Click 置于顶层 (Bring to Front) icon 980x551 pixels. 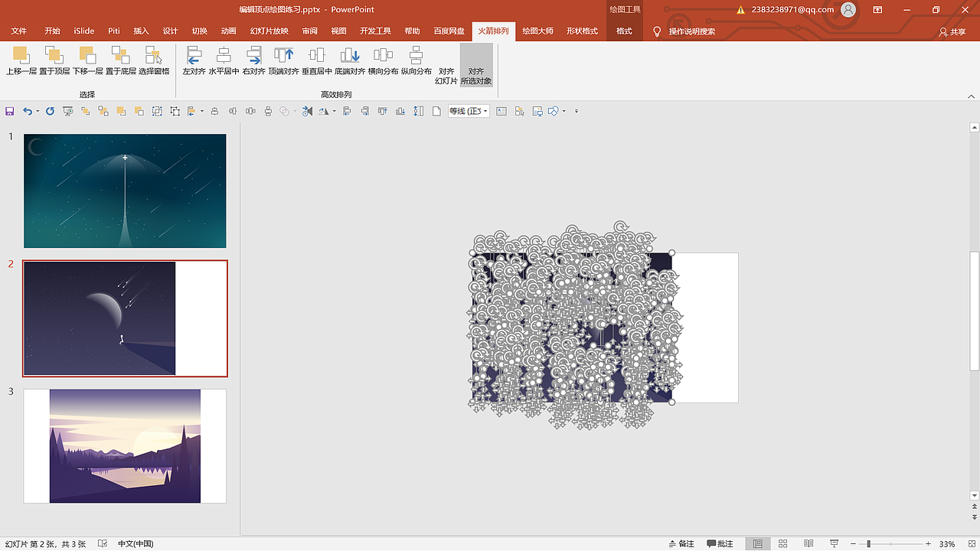coord(54,55)
